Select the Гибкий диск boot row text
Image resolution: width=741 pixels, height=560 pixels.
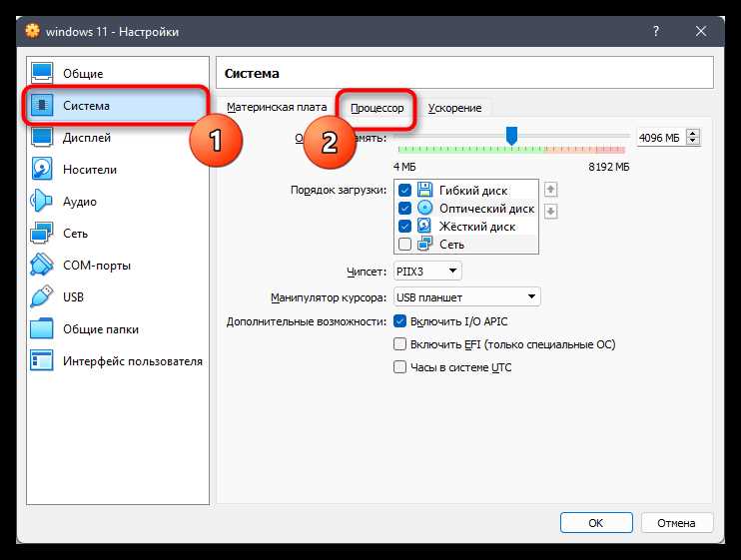(x=473, y=191)
